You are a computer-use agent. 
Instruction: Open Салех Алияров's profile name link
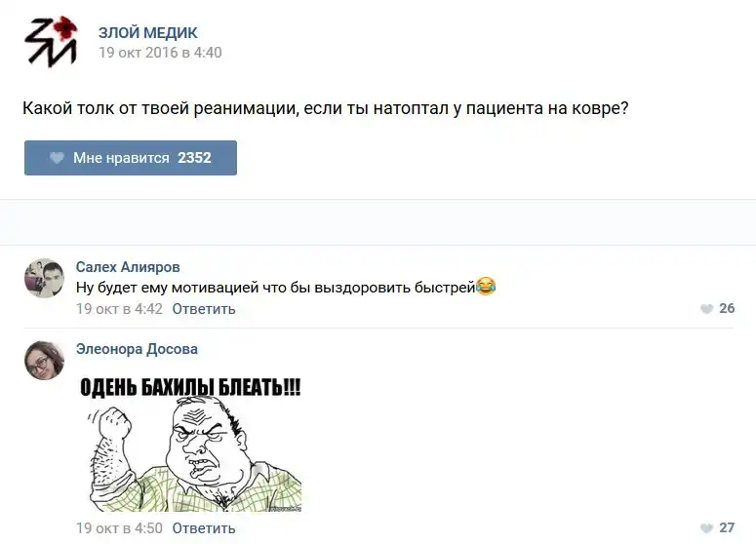click(x=128, y=267)
